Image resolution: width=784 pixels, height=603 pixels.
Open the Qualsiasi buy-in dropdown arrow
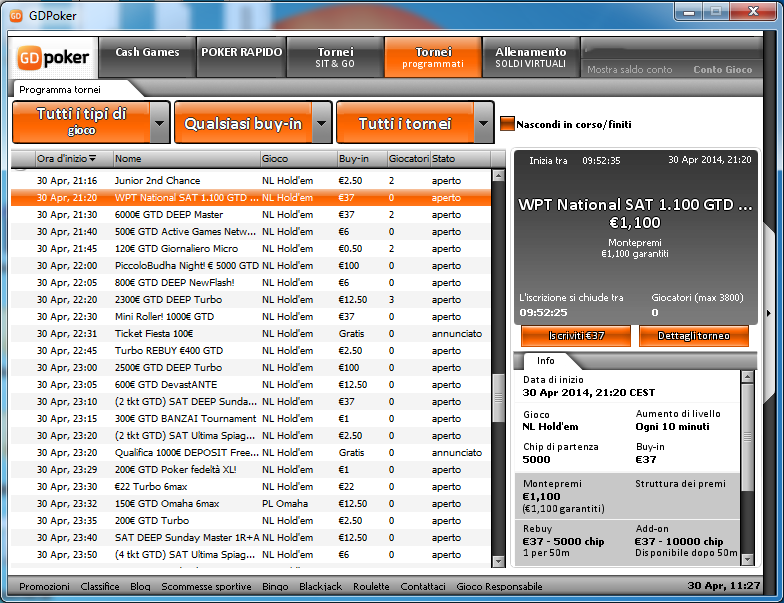click(x=322, y=123)
